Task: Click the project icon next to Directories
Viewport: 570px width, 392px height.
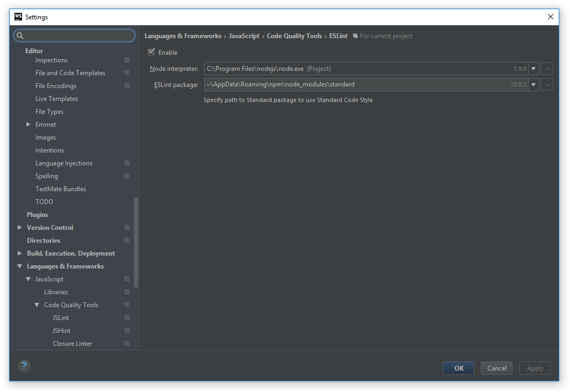Action: tap(127, 240)
